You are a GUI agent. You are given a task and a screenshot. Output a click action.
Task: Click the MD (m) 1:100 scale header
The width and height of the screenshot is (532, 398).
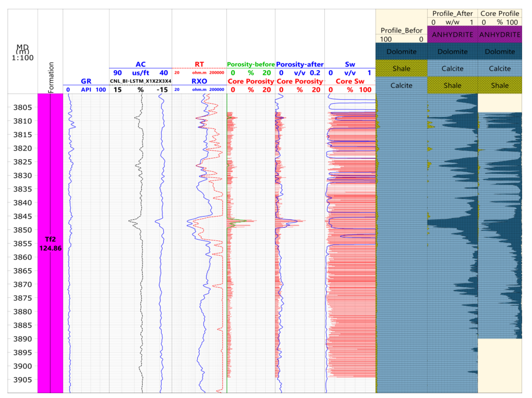tap(22, 52)
